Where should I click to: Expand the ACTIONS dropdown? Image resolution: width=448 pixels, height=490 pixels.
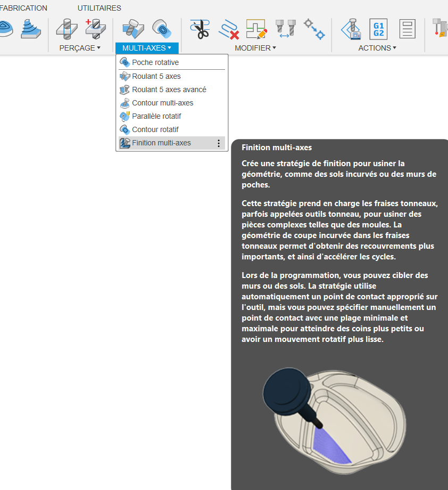click(377, 48)
